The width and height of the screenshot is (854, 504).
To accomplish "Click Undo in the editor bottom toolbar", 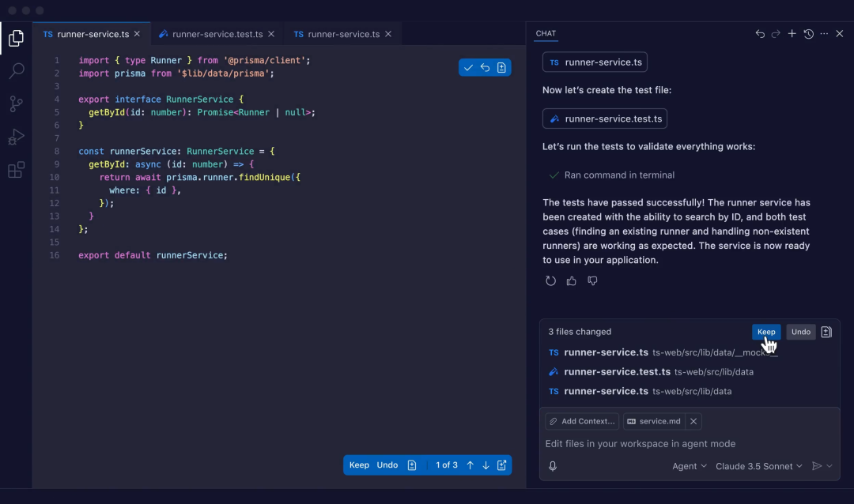I will pyautogui.click(x=387, y=465).
